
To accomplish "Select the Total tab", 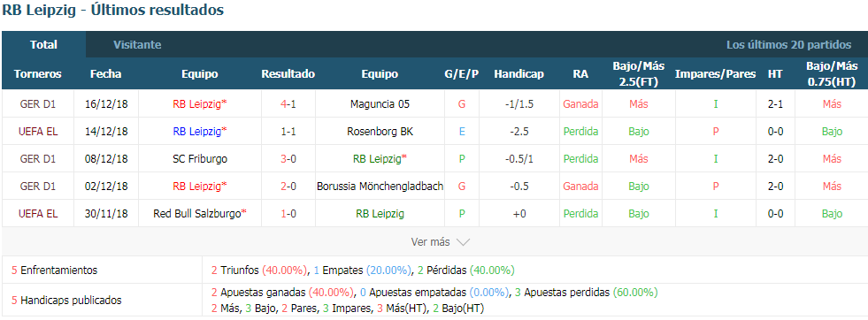I will pos(43,45).
